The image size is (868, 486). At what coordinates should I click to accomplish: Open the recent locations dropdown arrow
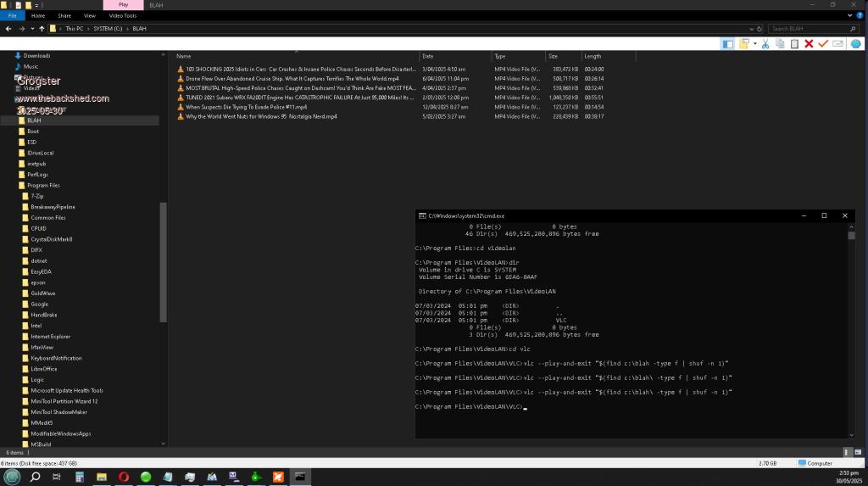32,29
